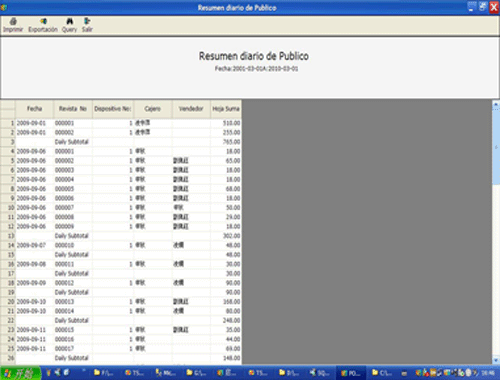Open the first TS... taskbar window
This screenshot has width=500, height=380.
pos(134,373)
